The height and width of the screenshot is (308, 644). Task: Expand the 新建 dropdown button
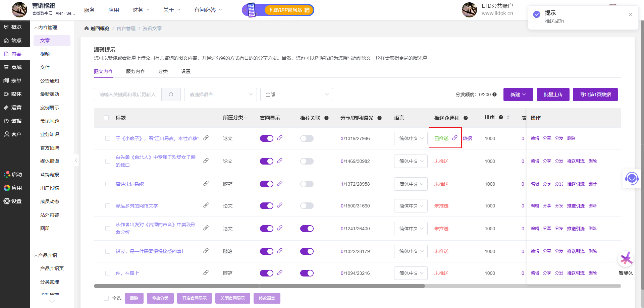(518, 95)
